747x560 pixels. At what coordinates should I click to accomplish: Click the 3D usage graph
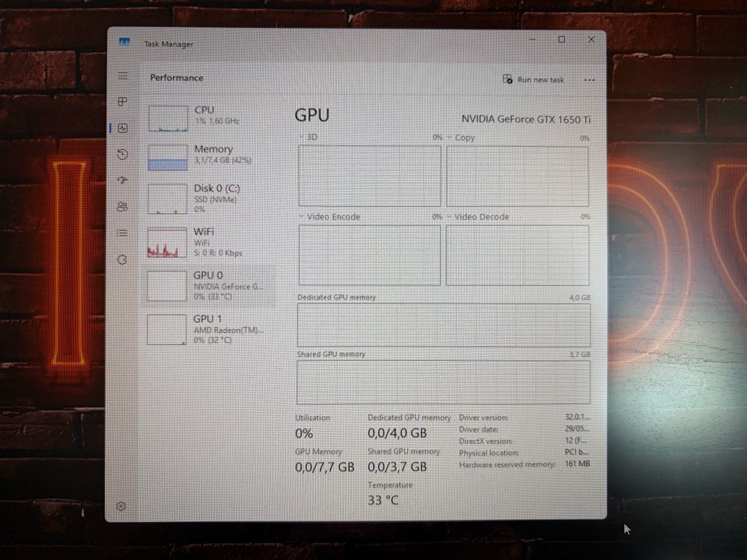(370, 176)
